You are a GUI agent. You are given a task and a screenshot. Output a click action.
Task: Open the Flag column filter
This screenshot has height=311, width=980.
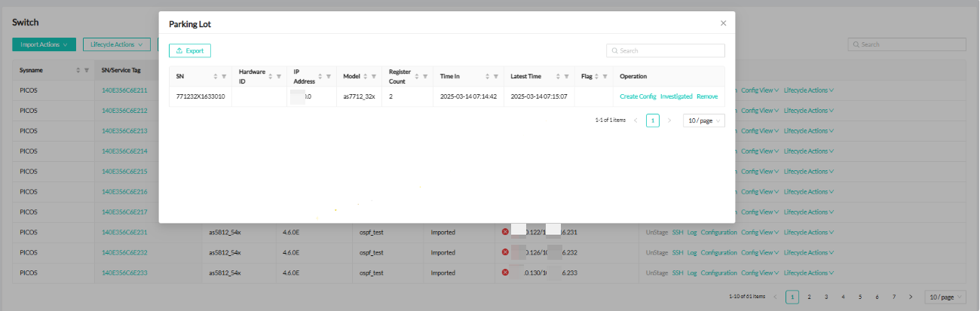[x=605, y=77]
